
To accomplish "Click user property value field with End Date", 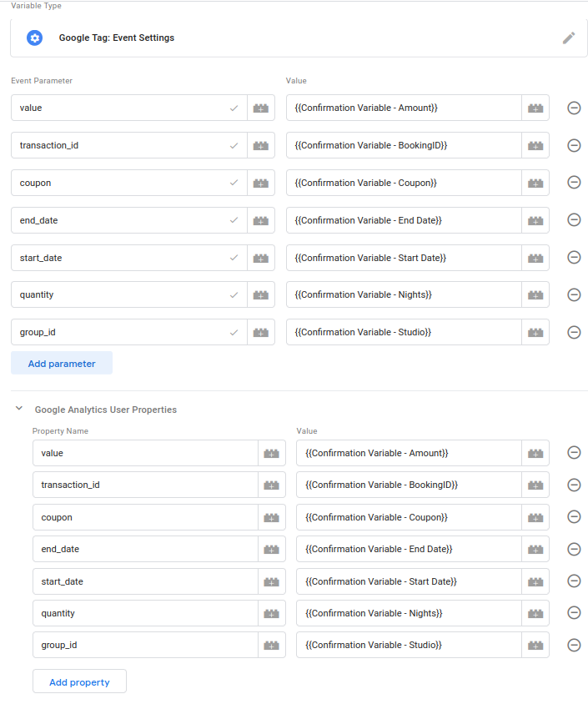I will point(409,549).
